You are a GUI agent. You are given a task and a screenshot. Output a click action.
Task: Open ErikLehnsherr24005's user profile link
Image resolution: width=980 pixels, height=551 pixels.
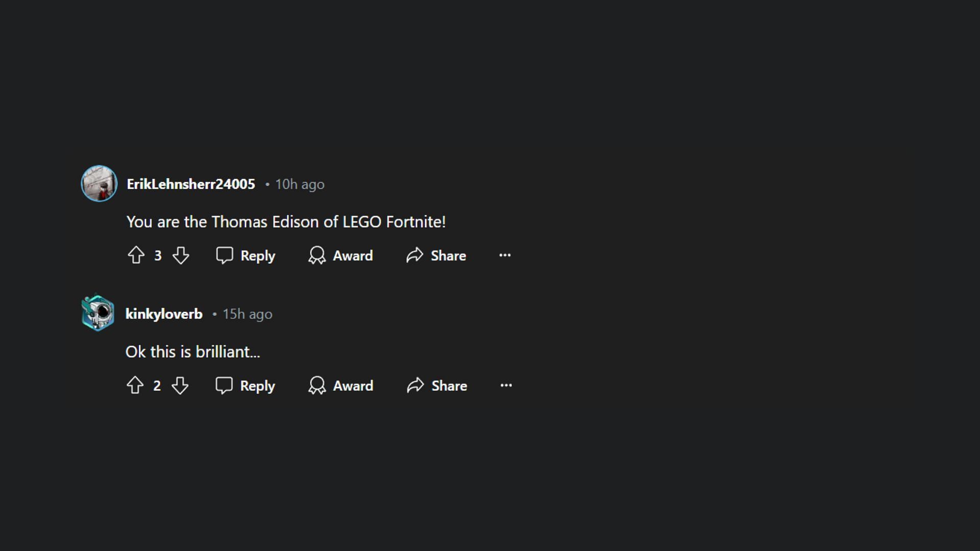coord(191,184)
